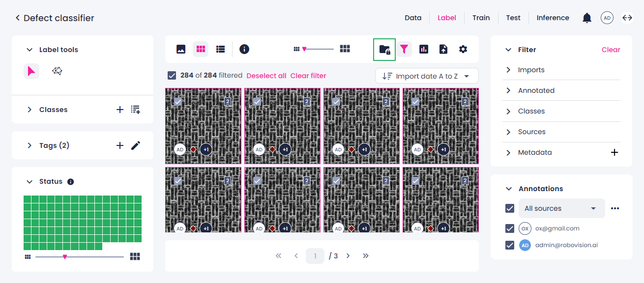Viewport: 644px width, 283px height.
Task: Open the All sources dropdown
Action: click(x=562, y=208)
